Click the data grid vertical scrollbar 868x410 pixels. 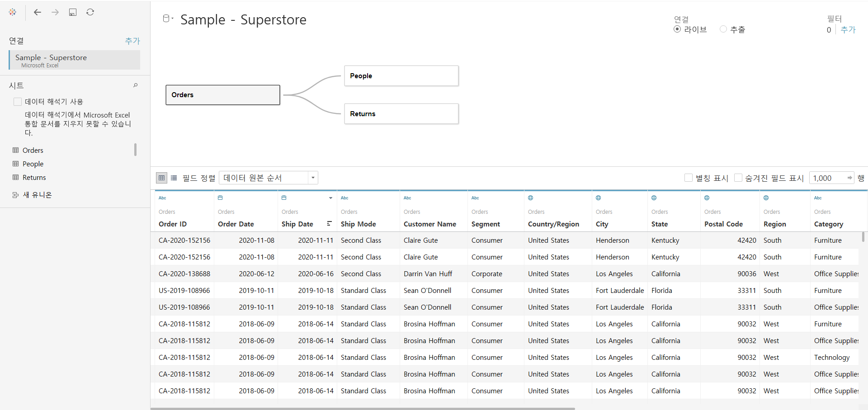(x=863, y=237)
